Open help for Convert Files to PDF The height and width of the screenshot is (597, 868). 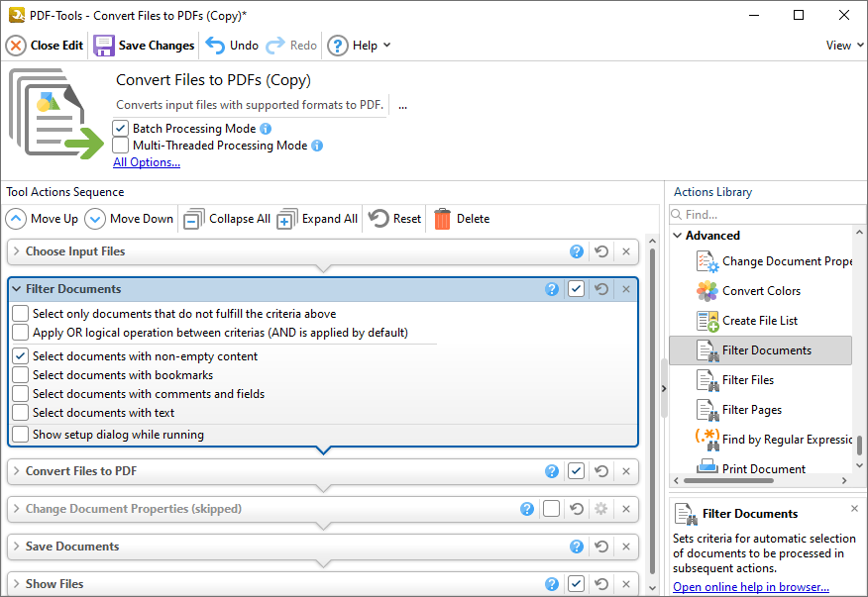pos(551,471)
